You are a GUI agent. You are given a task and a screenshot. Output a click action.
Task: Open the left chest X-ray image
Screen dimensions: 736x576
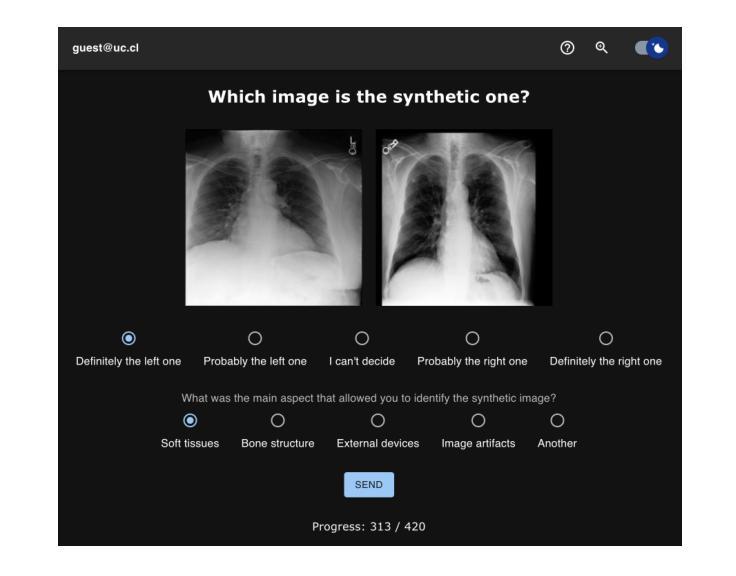click(273, 218)
